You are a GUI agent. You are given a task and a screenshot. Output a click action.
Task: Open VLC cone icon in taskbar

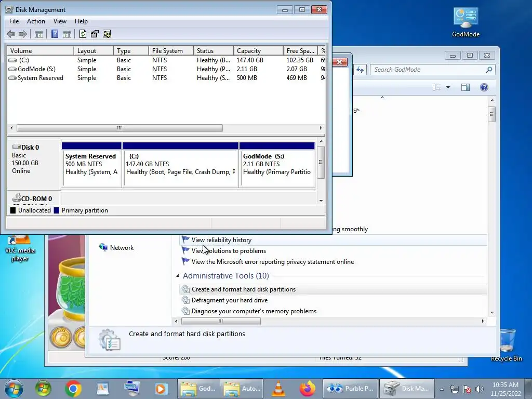278,389
